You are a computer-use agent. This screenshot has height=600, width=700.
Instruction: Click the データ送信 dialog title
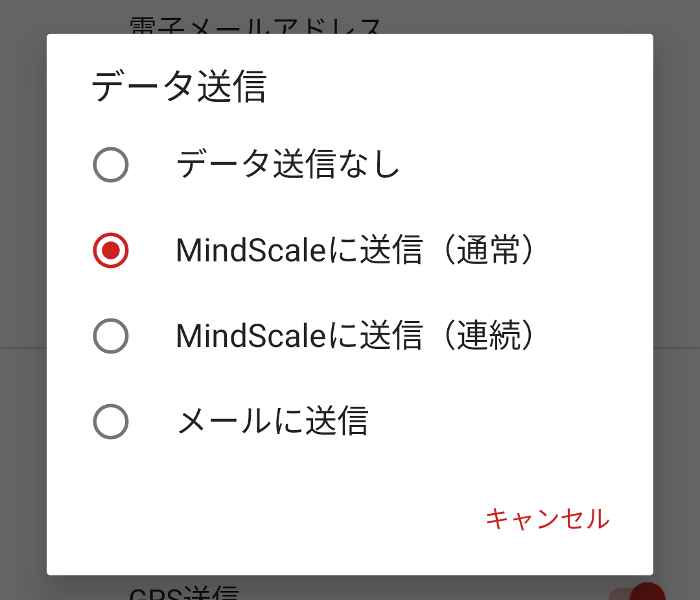pyautogui.click(x=179, y=87)
